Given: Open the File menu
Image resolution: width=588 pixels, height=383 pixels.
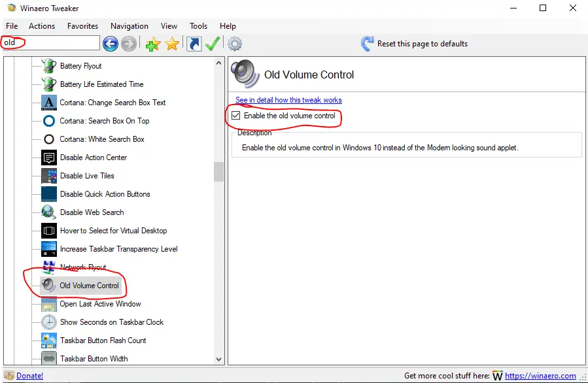Looking at the screenshot, I should click(x=12, y=26).
